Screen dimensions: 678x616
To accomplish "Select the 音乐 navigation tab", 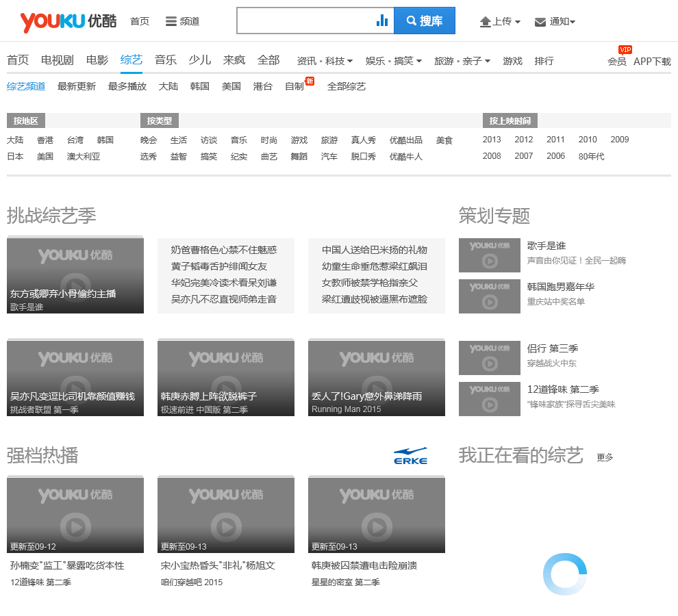I will tap(166, 60).
